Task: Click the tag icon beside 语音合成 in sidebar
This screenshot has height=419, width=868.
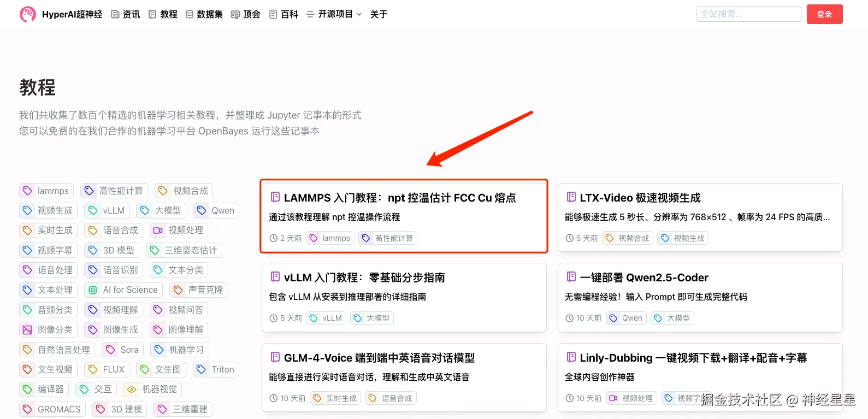Action: 93,231
